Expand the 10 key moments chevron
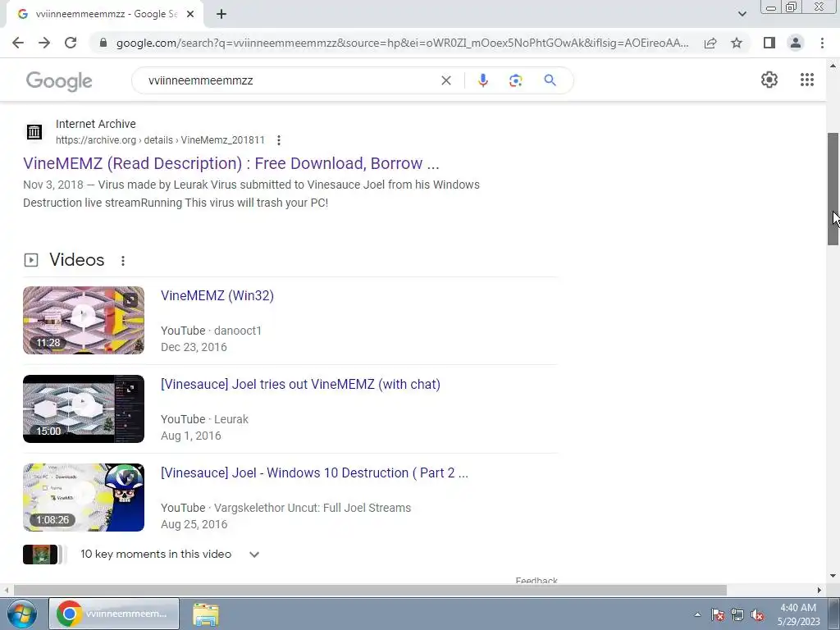This screenshot has height=630, width=840. [254, 555]
